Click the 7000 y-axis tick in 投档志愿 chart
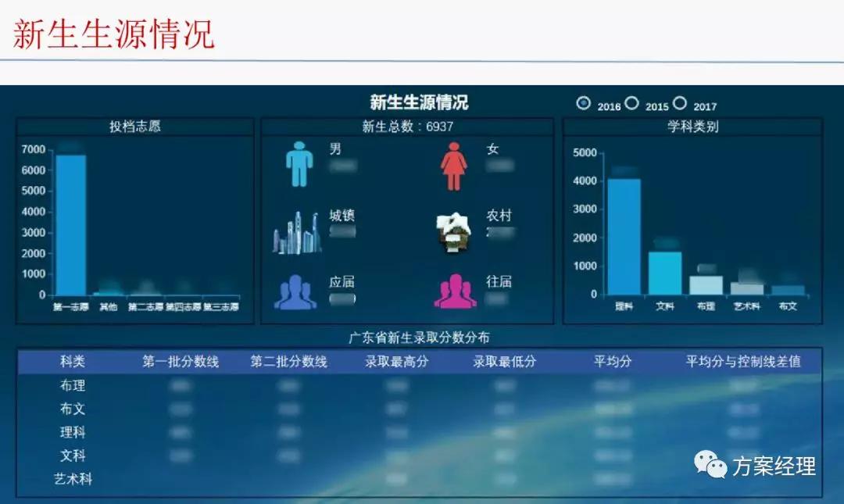Viewport: 844px width, 504px height. (x=34, y=149)
